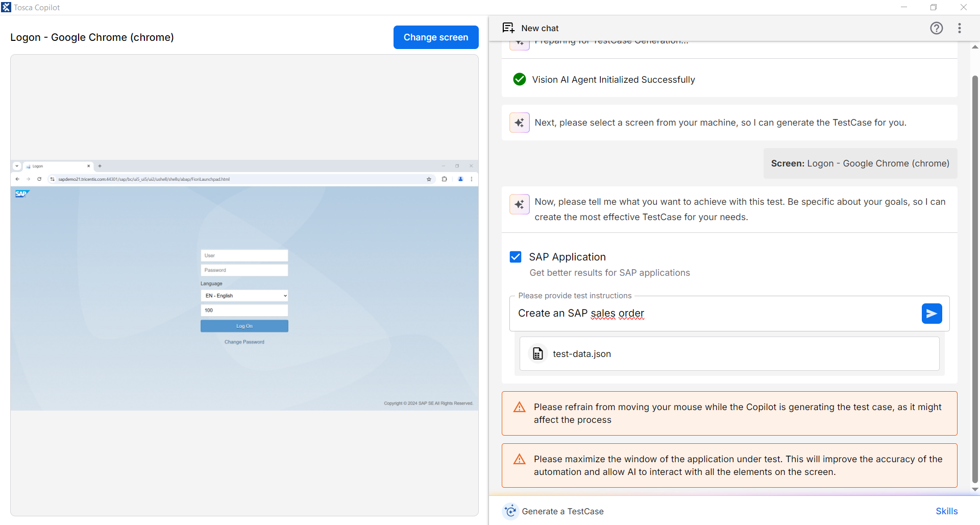
Task: Open the help question mark icon
Action: (936, 28)
